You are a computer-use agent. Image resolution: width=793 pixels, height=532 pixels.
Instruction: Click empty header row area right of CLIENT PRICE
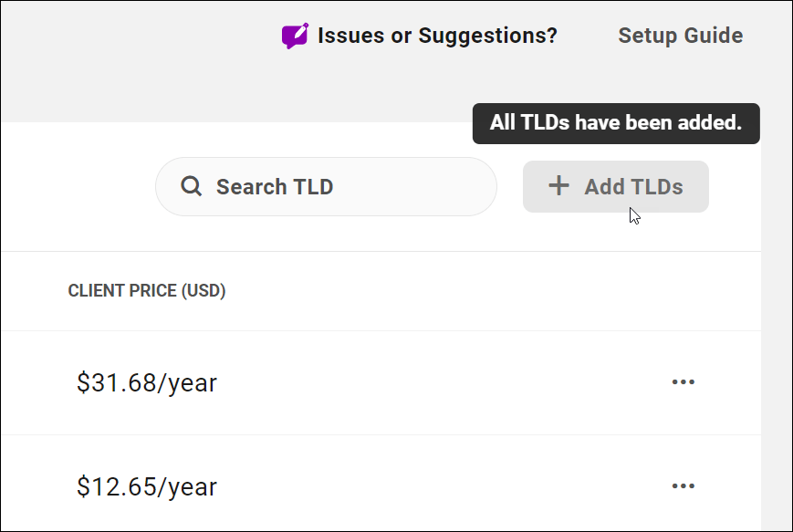[x=456, y=291]
